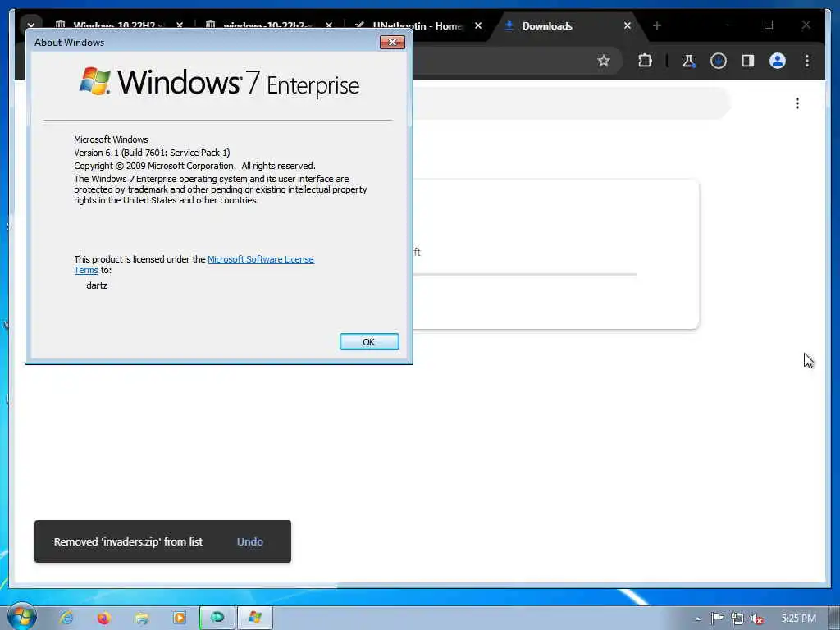Open Windows Media Player from taskbar
The height and width of the screenshot is (630, 840).
pos(180,618)
